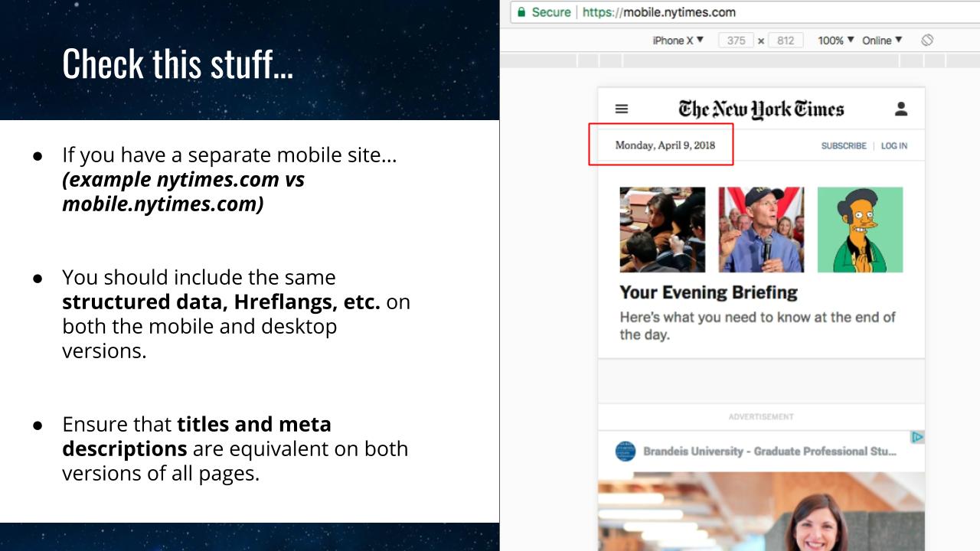Click the SUBSCRIBE link
980x551 pixels.
pyautogui.click(x=844, y=145)
